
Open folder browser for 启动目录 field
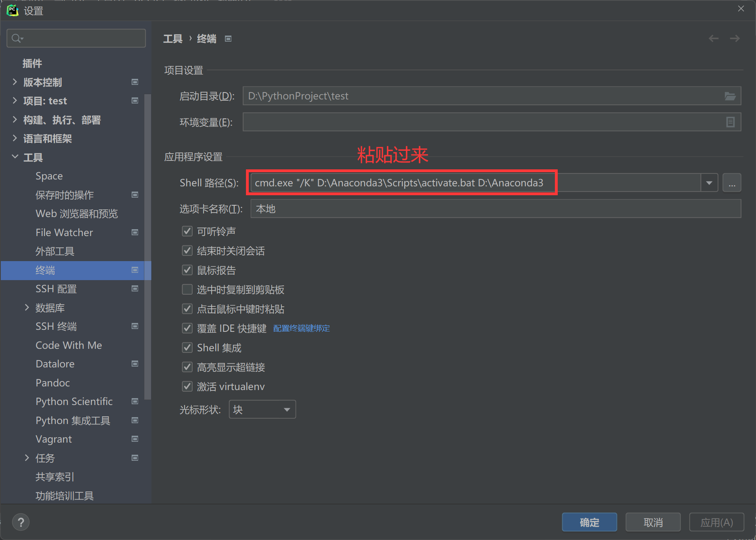click(730, 96)
